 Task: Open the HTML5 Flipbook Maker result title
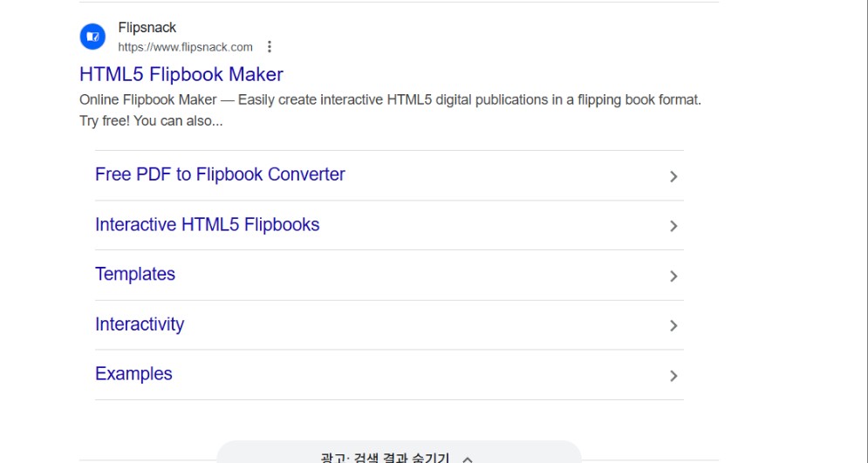181,74
